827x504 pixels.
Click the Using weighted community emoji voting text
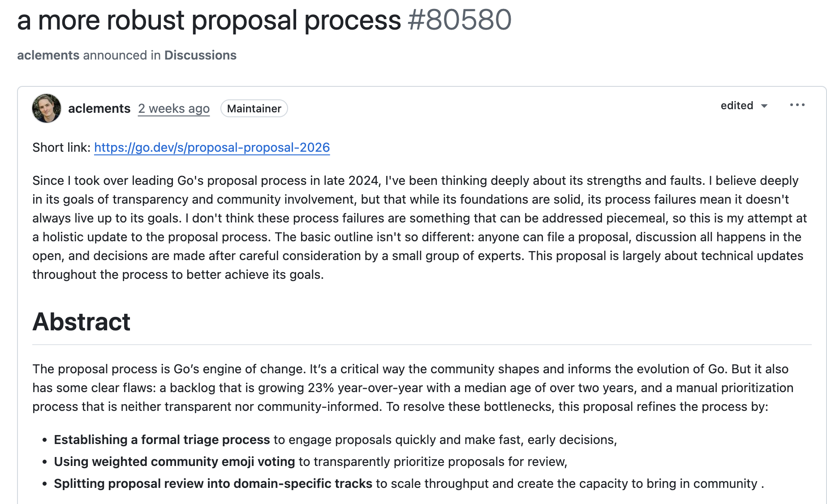[x=174, y=461]
